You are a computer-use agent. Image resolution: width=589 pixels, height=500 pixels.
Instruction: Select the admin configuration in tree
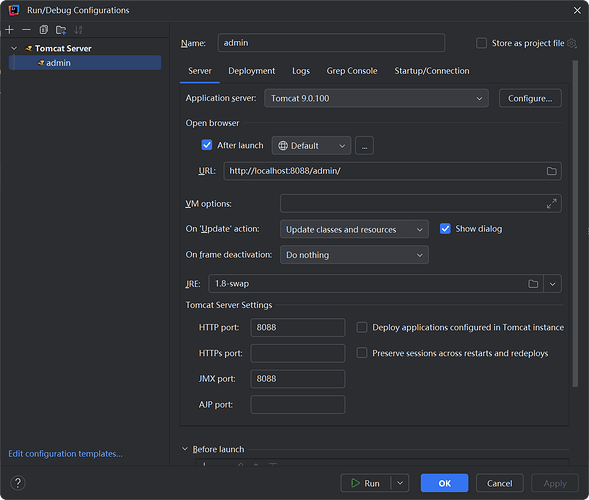tap(85, 63)
